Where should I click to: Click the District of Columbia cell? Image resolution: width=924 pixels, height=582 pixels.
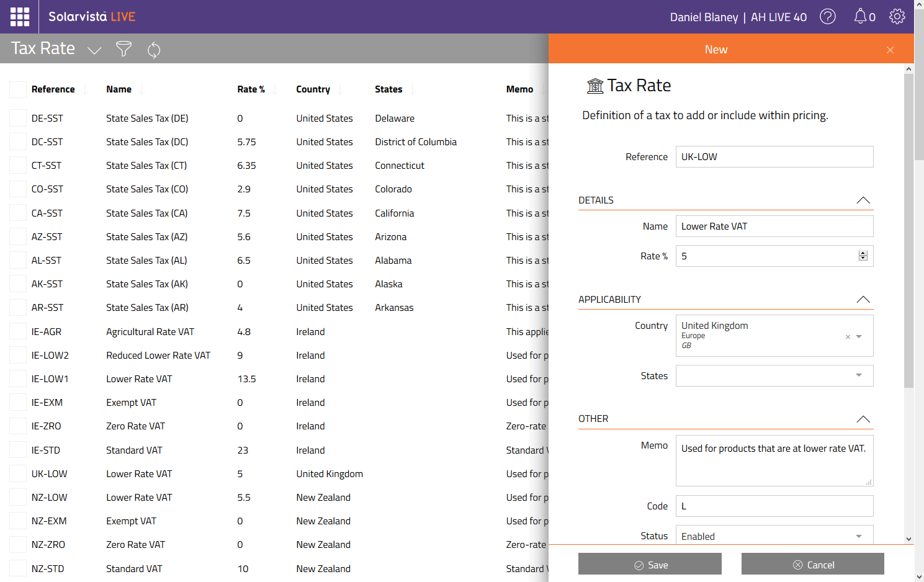click(x=416, y=141)
